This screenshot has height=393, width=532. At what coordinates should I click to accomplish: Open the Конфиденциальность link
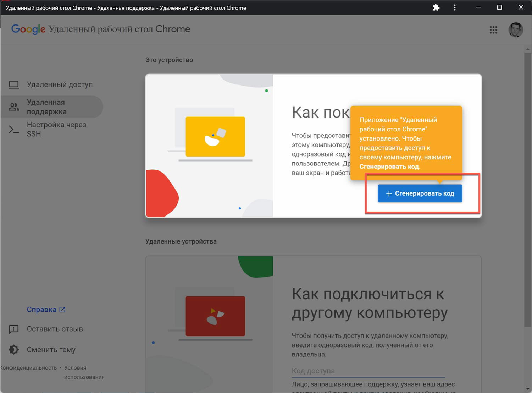[x=28, y=368]
